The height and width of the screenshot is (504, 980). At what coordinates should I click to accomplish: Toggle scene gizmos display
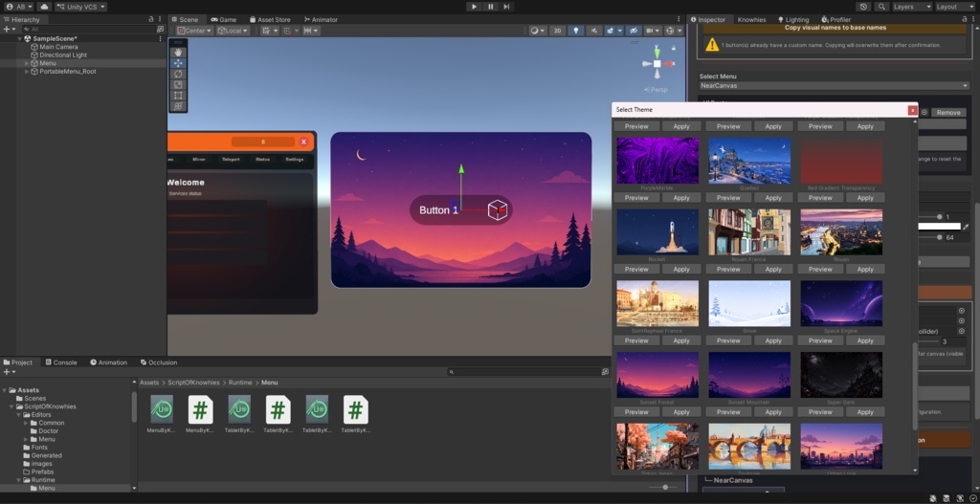(670, 31)
